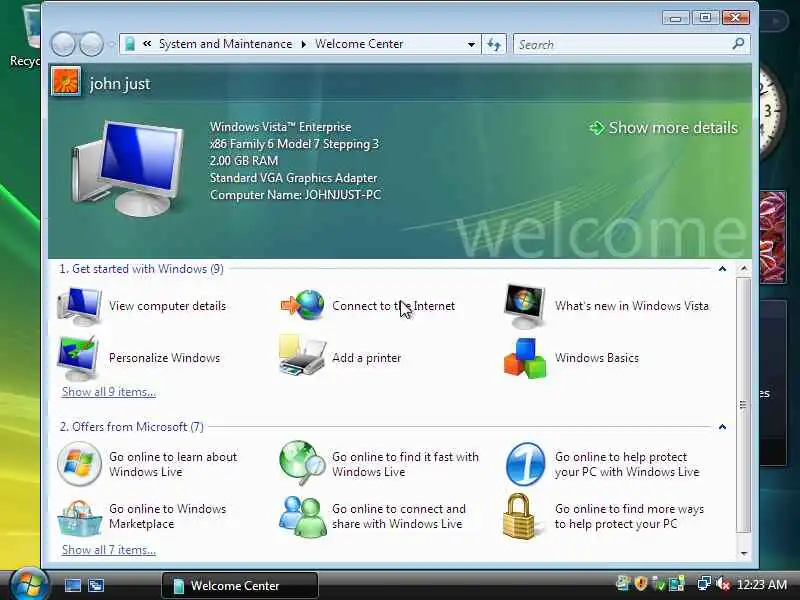This screenshot has width=800, height=600.
Task: Click Computer Name: JOHNJUST-PC text
Action: [295, 194]
